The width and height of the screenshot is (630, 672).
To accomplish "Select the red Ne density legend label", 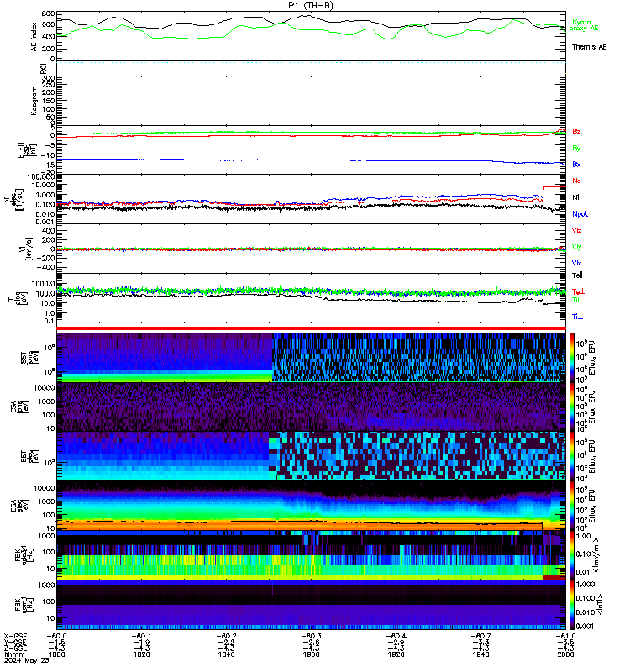I will point(576,181).
